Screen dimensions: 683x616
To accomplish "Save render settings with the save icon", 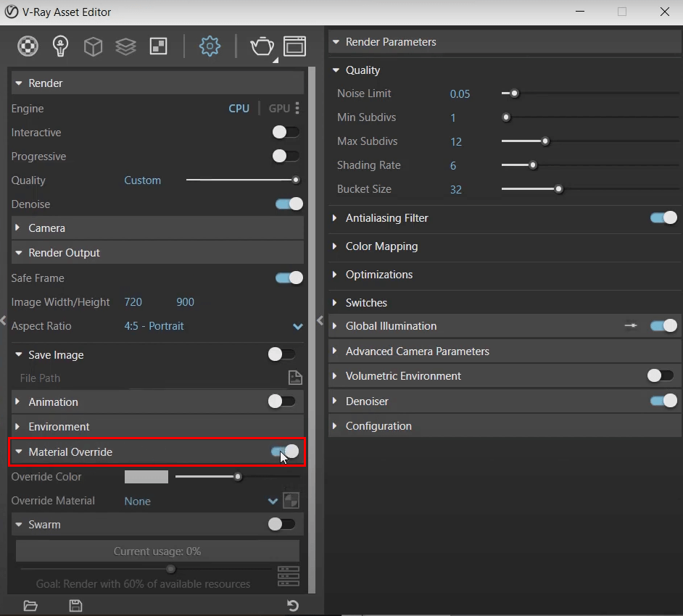I will (x=75, y=606).
